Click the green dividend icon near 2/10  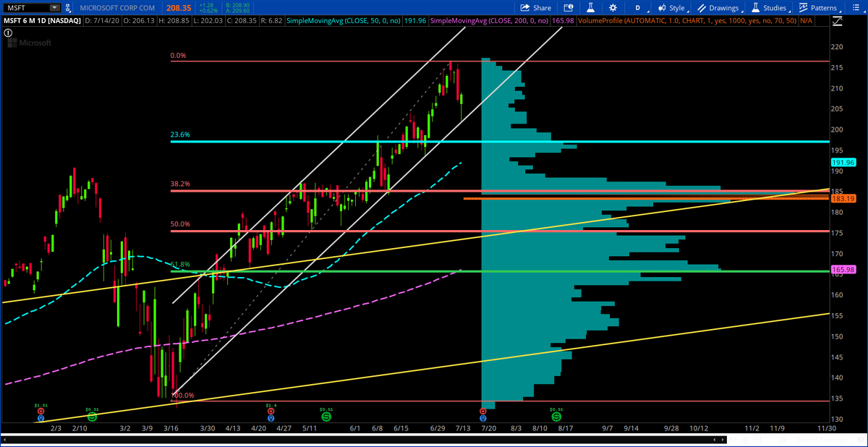point(92,417)
